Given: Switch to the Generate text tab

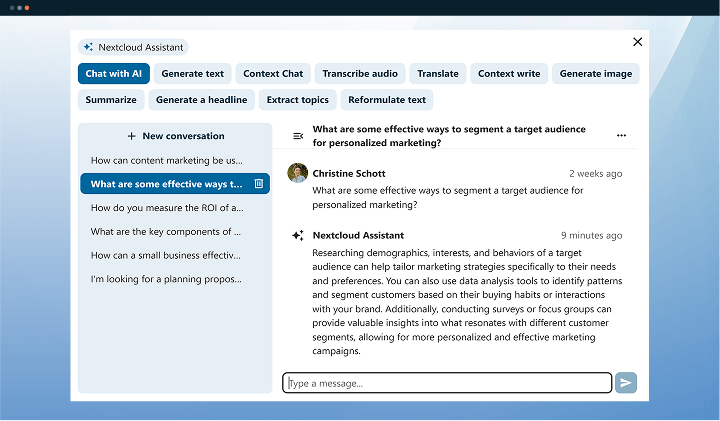Looking at the screenshot, I should point(193,74).
